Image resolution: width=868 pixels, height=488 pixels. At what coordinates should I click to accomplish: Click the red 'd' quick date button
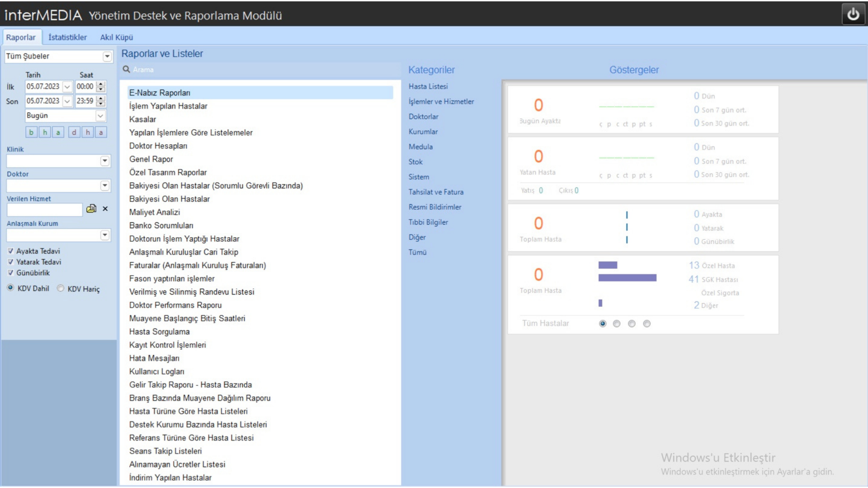point(74,132)
